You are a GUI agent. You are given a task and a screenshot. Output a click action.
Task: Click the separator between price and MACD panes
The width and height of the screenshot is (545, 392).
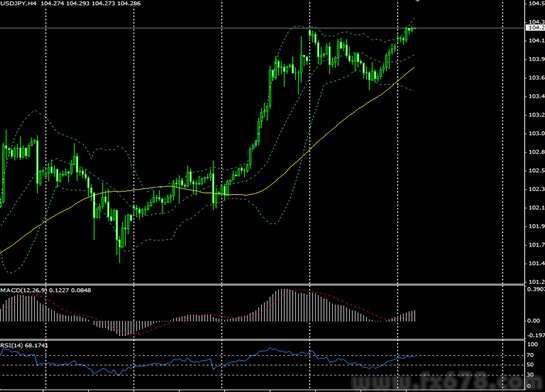262,285
